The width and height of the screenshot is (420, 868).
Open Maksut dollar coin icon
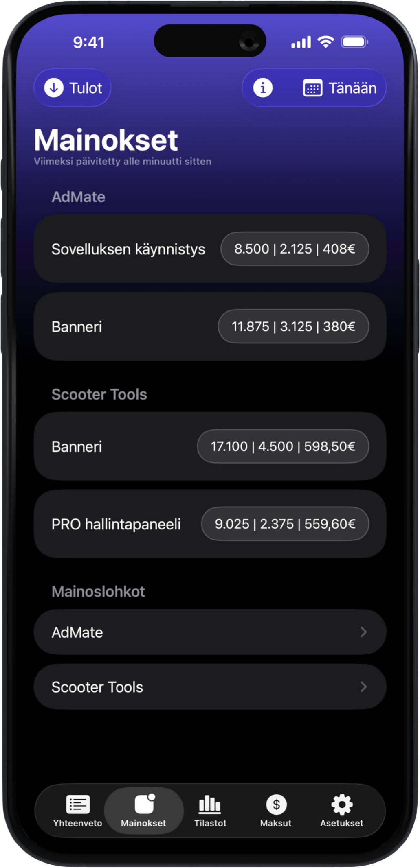[x=276, y=804]
